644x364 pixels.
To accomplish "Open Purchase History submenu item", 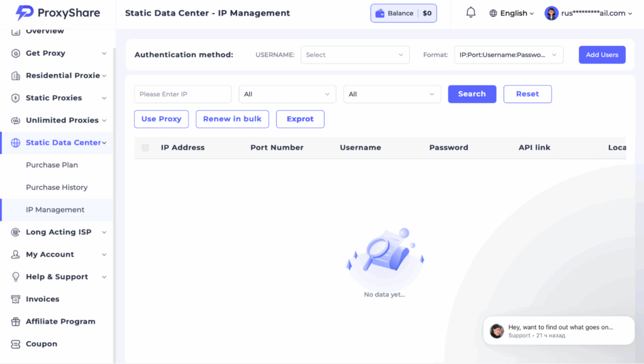I will (x=57, y=187).
